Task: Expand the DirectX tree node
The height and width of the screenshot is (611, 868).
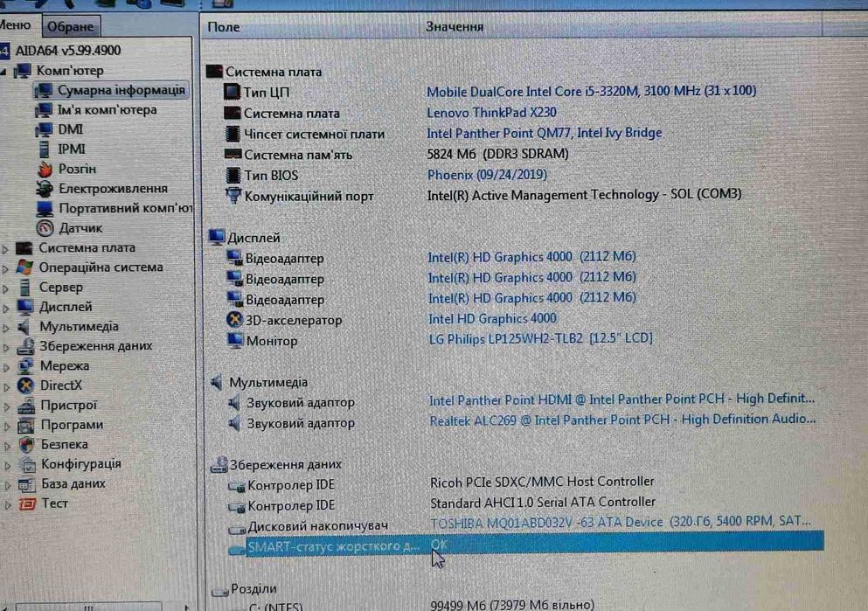Action: pyautogui.click(x=7, y=387)
